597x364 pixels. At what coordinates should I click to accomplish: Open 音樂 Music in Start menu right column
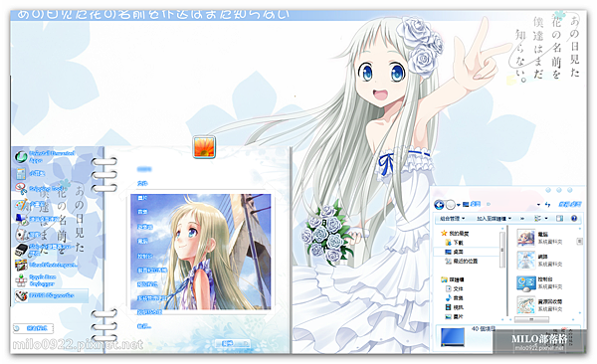point(142,212)
